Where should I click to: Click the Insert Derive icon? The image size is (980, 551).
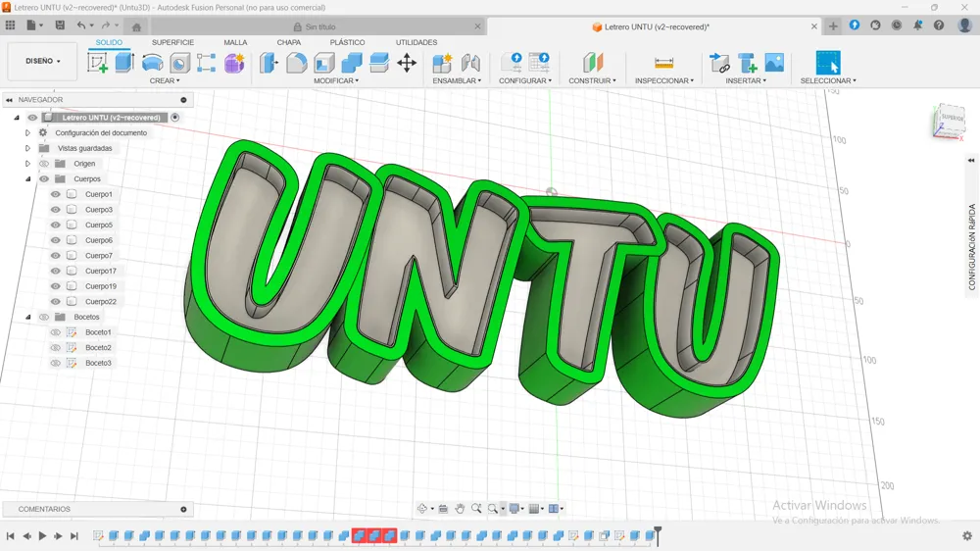719,63
